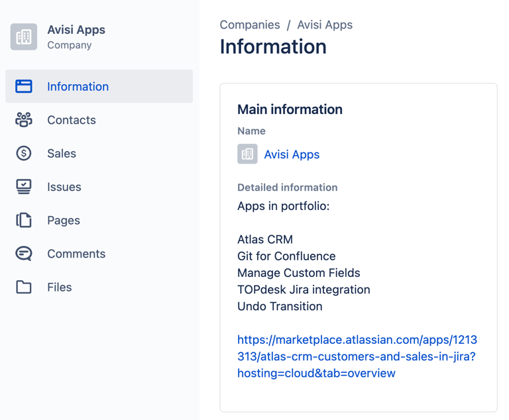Image resolution: width=509 pixels, height=420 pixels.
Task: Select the Sales dollar-sign icon
Action: click(x=24, y=154)
